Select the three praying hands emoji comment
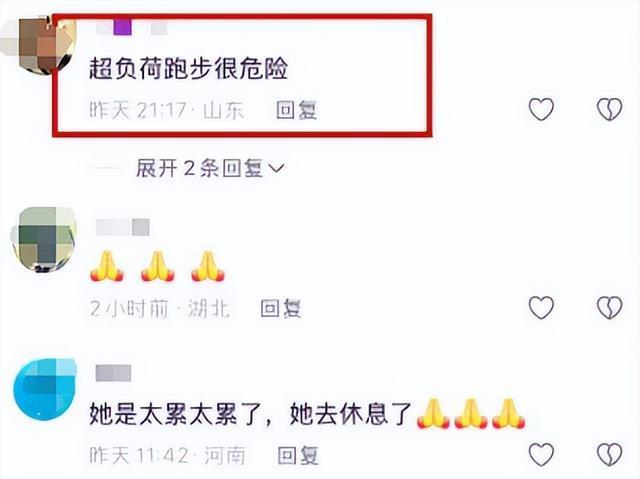Screen dimensions: 640x479 click(158, 267)
